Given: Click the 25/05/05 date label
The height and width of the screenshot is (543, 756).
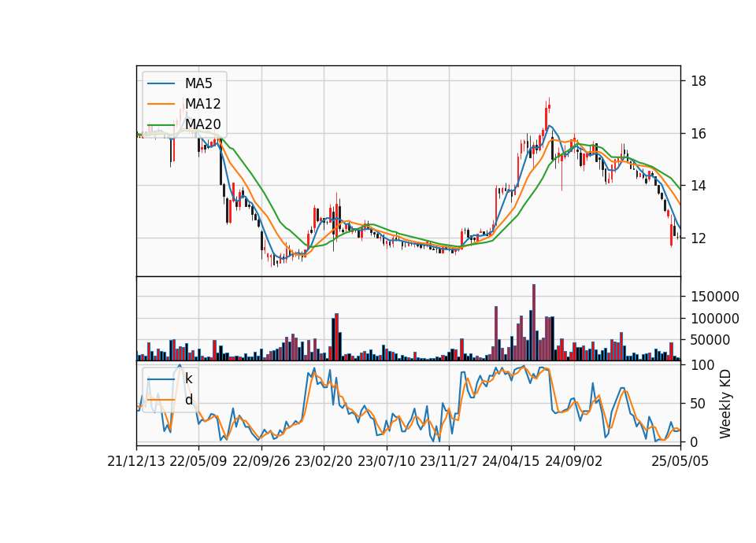Looking at the screenshot, I should pyautogui.click(x=680, y=461).
